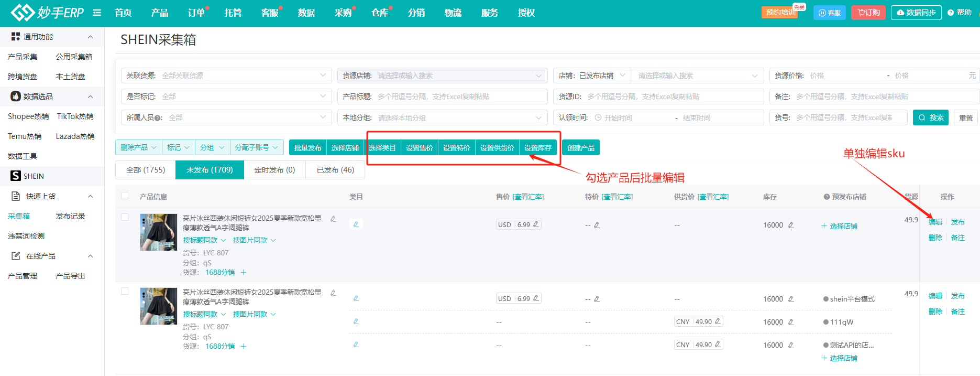Screen dimensions: 980x376
Task: Edit CNY 49.90 supply price for 111qW
Action: [718, 321]
